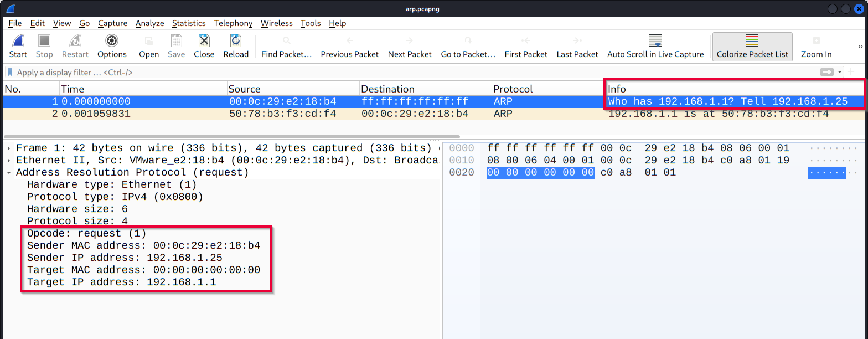Start capture with the shark fin icon
The image size is (868, 339).
[x=18, y=42]
